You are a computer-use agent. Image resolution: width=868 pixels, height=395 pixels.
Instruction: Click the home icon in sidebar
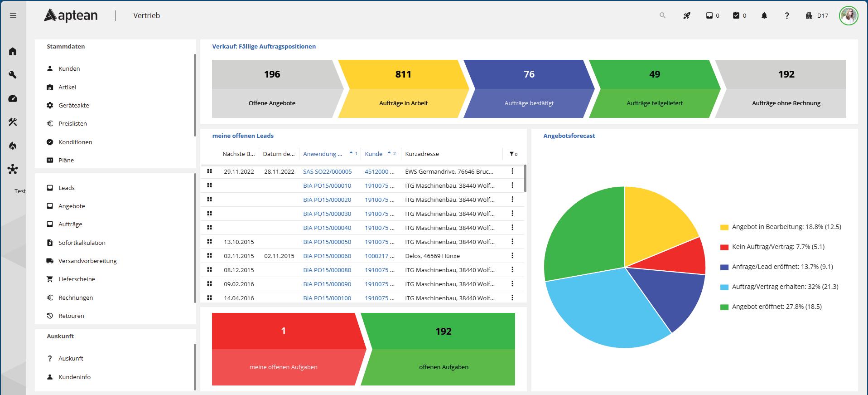coord(13,51)
